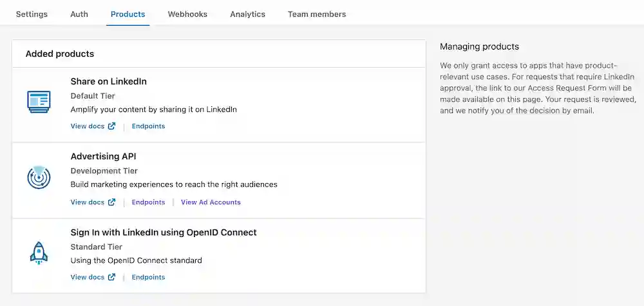644x306 pixels.
Task: Select the Products tab
Action: (128, 14)
